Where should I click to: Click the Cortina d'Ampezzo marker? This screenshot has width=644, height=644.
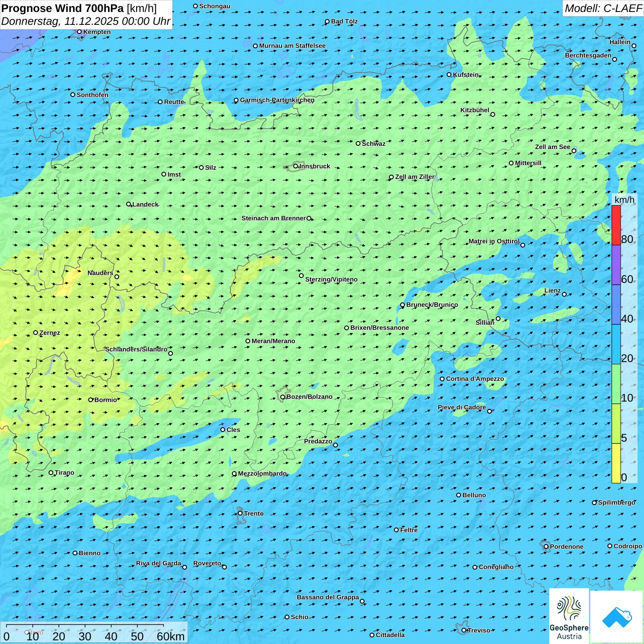[x=442, y=379]
